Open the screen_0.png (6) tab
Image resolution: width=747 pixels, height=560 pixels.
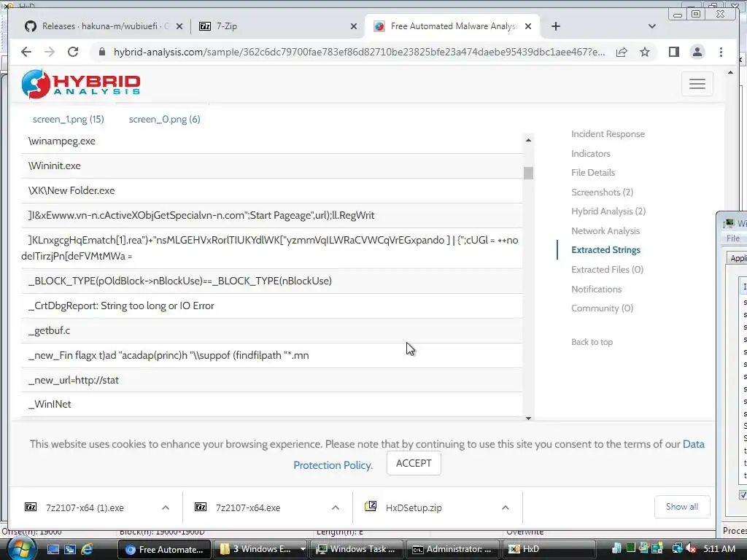(164, 119)
